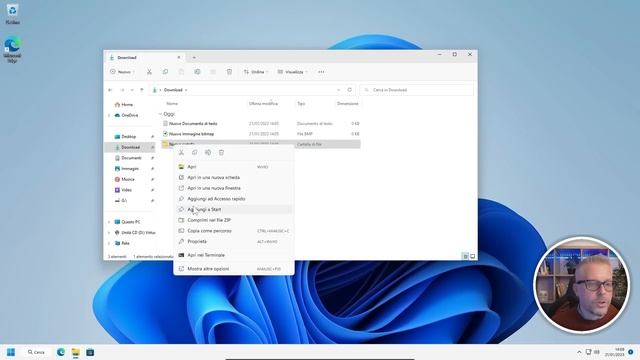The image size is (640, 360).
Task: Click the taskbar Cerca search box
Action: tap(36, 352)
